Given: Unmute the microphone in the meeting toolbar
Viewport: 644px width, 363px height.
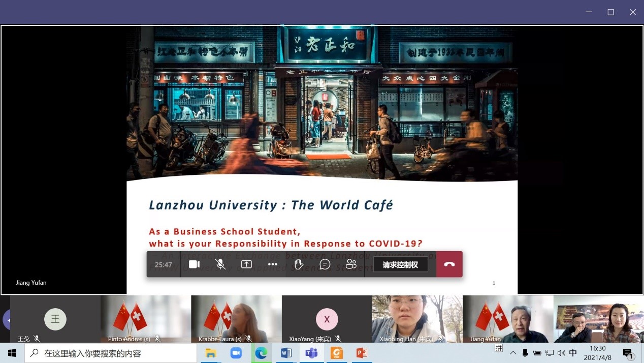Looking at the screenshot, I should tap(220, 264).
